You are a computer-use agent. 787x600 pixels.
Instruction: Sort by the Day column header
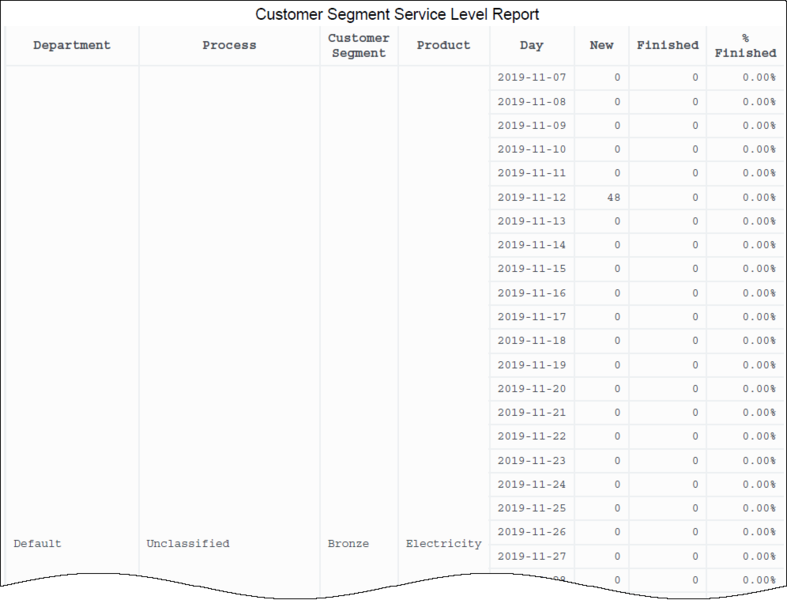coord(532,45)
